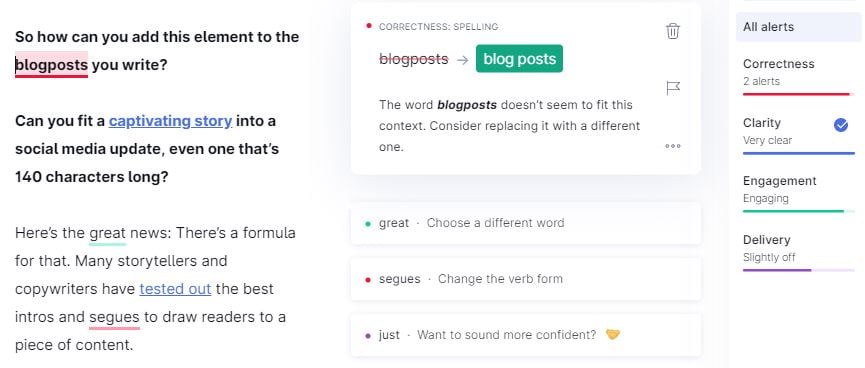Accept the "blog posts" correction
Viewport: 865px width, 368px height.
point(519,58)
